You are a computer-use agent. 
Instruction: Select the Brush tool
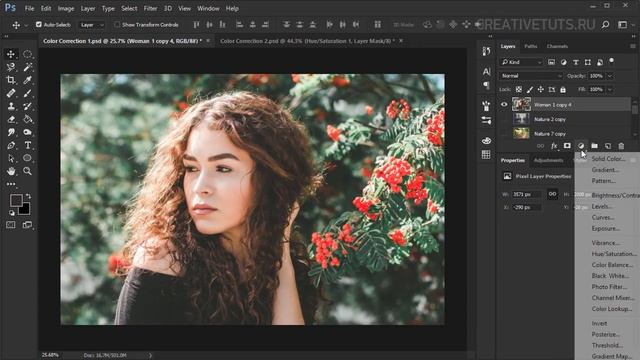pos(27,93)
